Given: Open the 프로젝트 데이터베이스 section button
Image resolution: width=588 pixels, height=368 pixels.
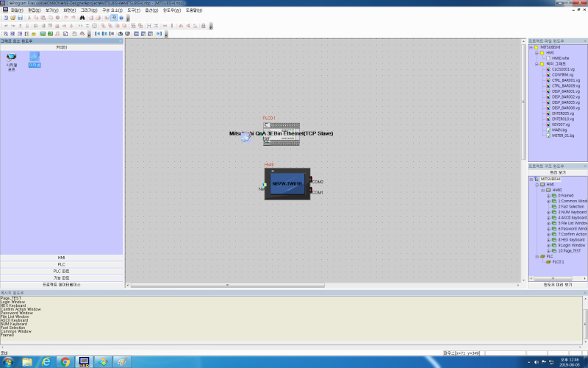Looking at the screenshot, I should [62, 284].
